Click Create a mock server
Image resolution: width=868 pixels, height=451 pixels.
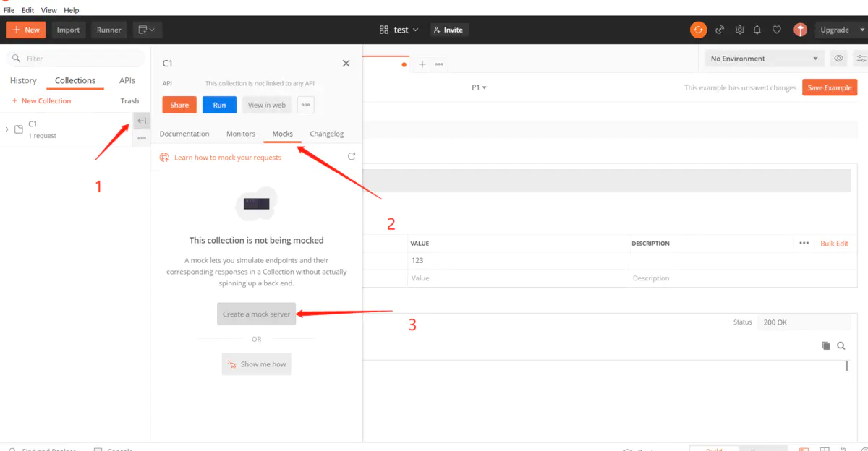pos(256,314)
